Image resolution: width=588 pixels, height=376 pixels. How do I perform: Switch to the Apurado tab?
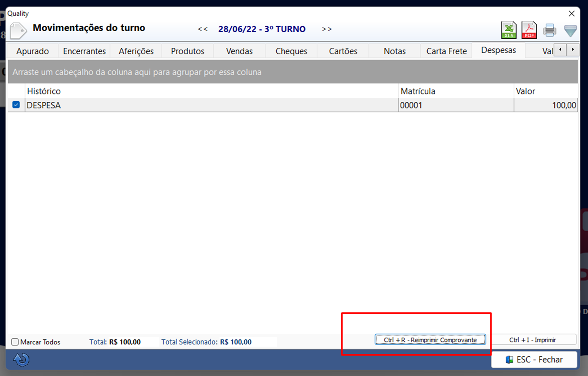coord(33,51)
